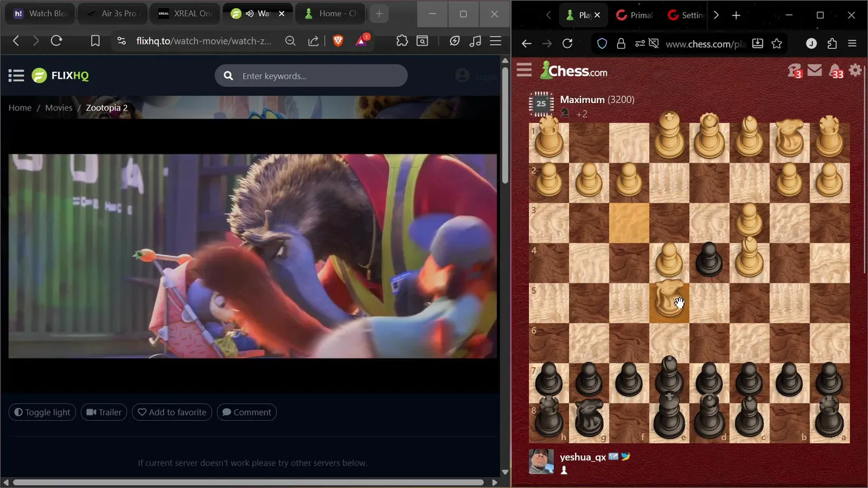Image resolution: width=868 pixels, height=488 pixels.
Task: Click the highlighted white knight on e5
Action: pos(669,303)
